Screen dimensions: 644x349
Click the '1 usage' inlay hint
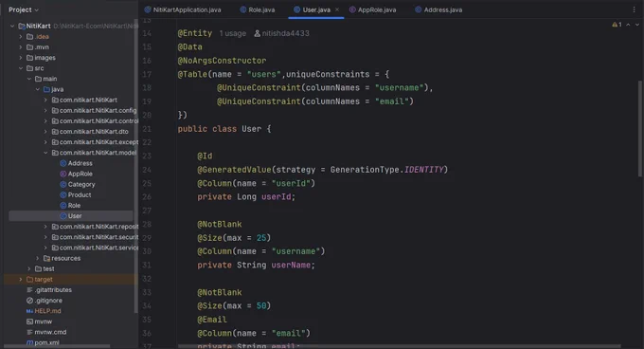pyautogui.click(x=232, y=33)
